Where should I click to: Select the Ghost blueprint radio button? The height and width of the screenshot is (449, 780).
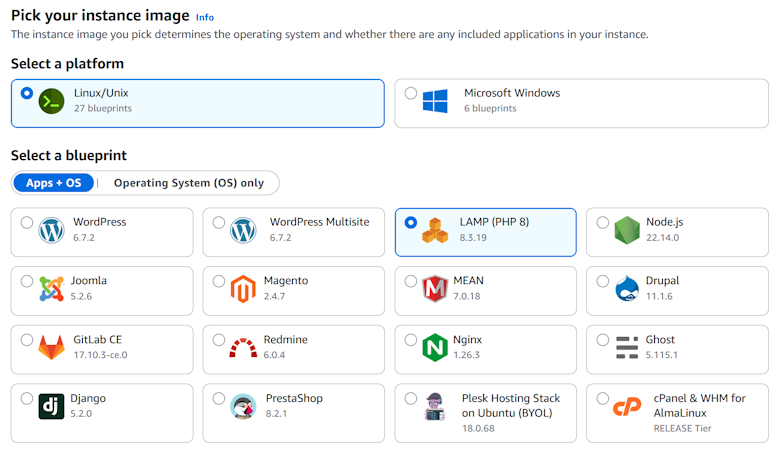point(603,340)
